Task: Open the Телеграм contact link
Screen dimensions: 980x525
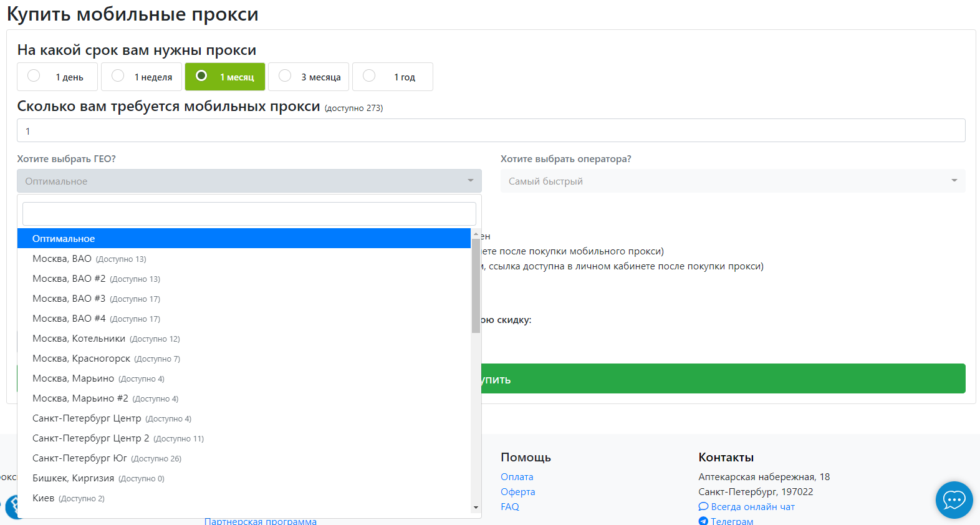Action: point(726,521)
